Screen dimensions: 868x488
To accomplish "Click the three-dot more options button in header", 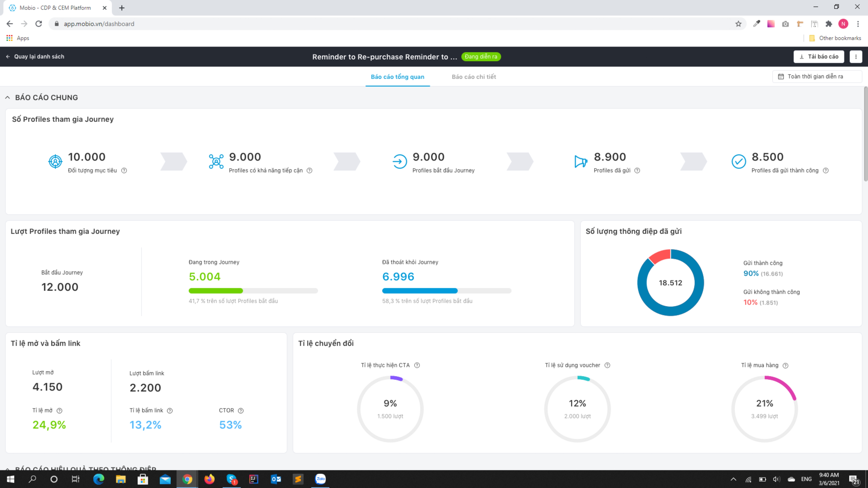I will tap(856, 57).
